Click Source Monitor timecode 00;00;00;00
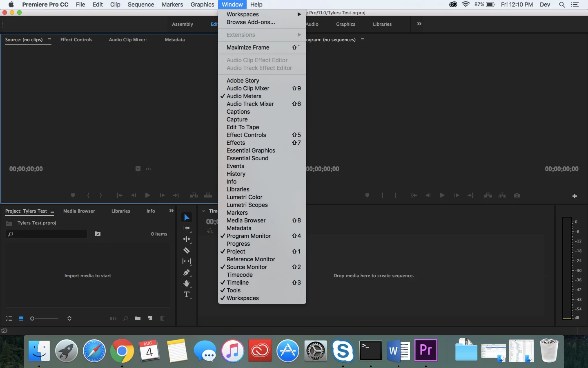The height and width of the screenshot is (368, 588). (x=26, y=169)
